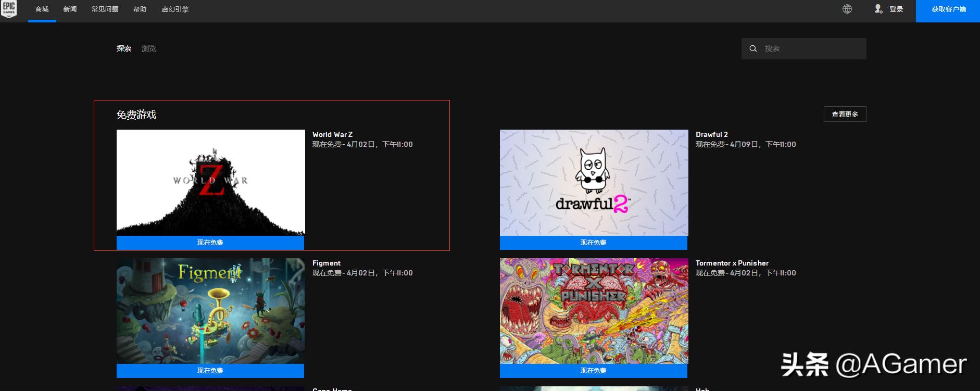Open 常见问题 FAQ page
This screenshot has height=391, width=980.
105,9
